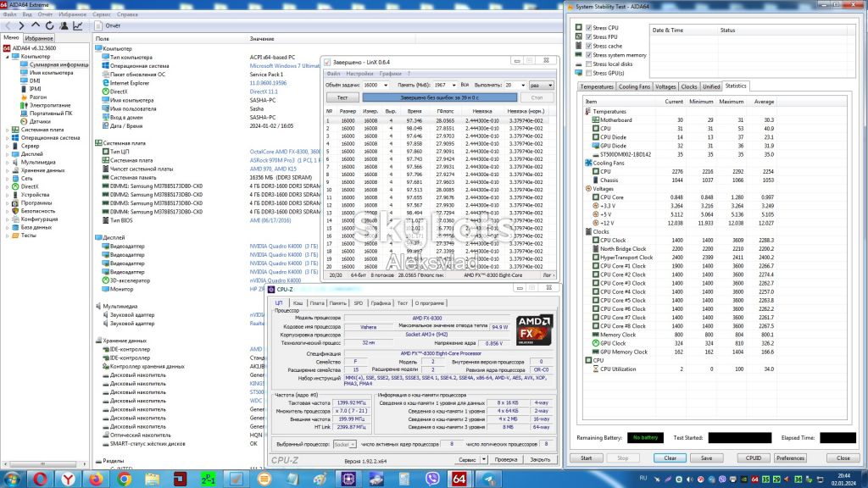Click the taskbar clock showing 20:44

843,480
